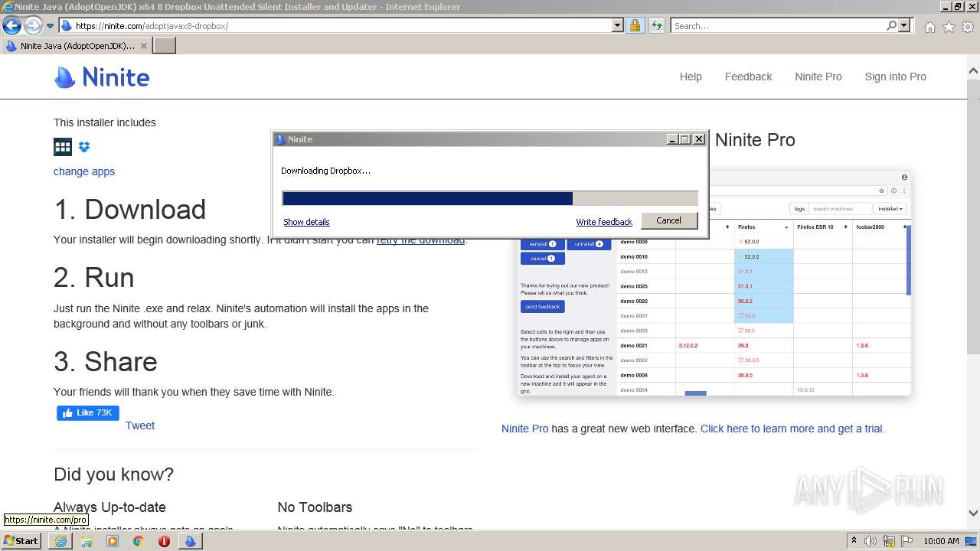Screen dimensions: 980x551
Task: Cancel the Ninite installation
Action: point(668,220)
